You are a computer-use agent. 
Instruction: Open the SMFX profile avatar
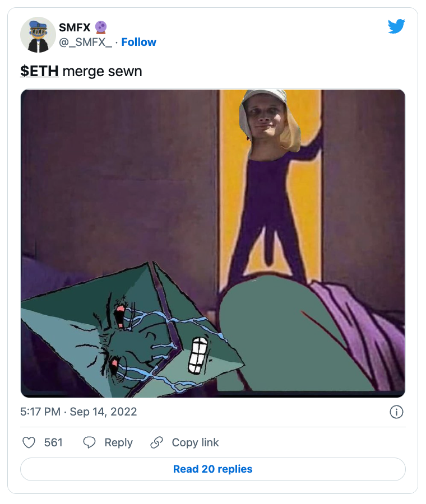coord(38,35)
